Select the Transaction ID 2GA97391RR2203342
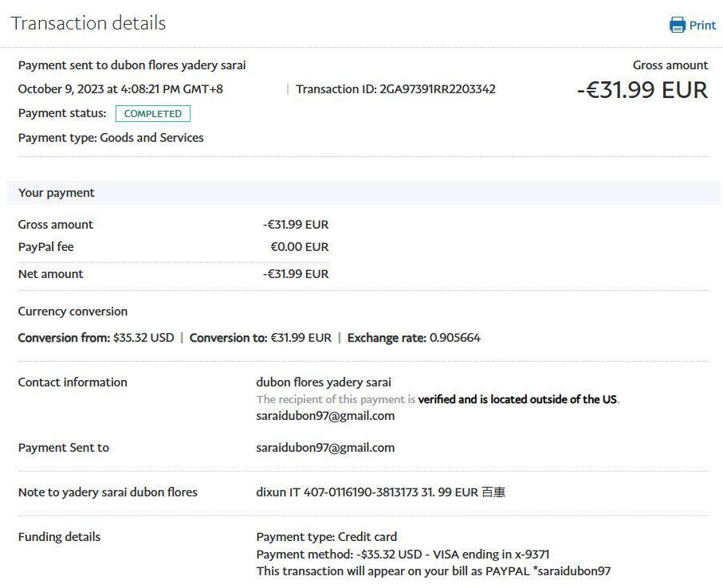The width and height of the screenshot is (723, 588). click(x=438, y=89)
